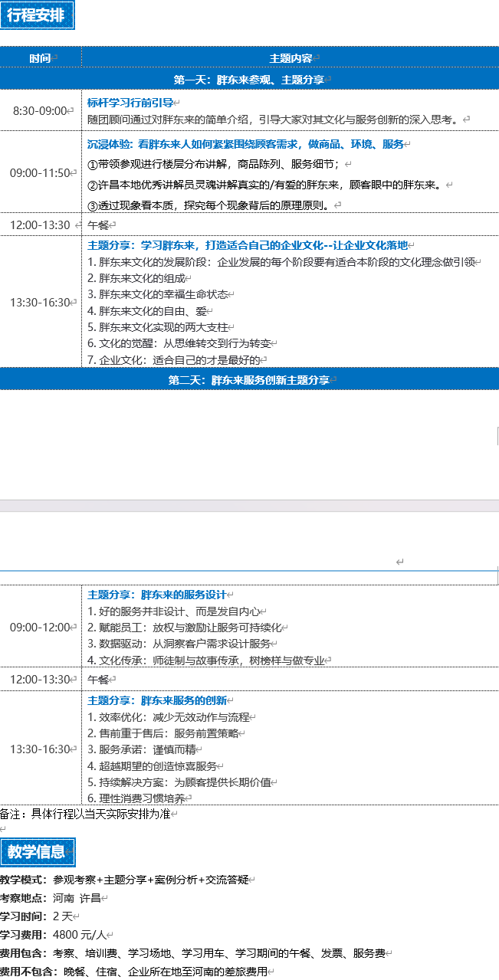499x980 pixels.
Task: Click the 教学模式 line
Action: [124, 880]
